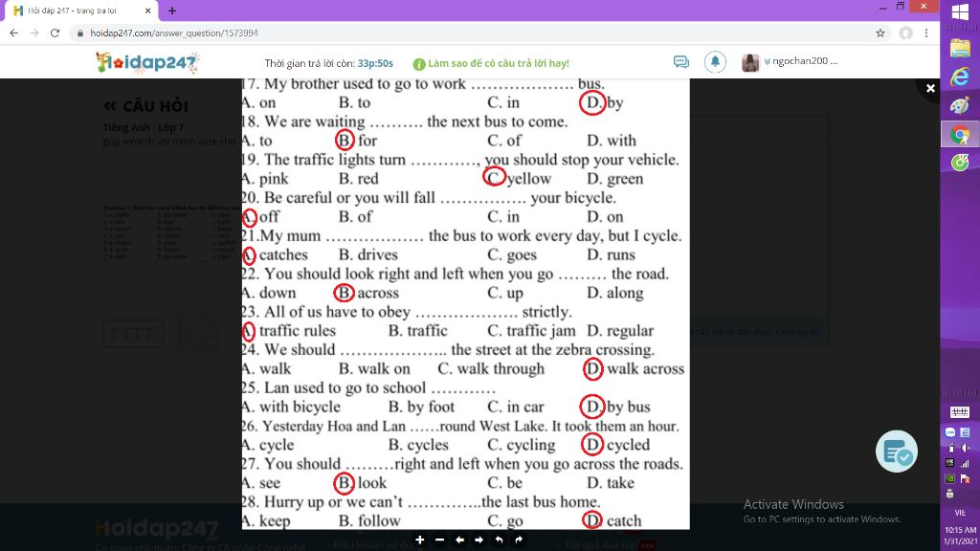The image size is (980, 551).
Task: Open Paint from the taskbar
Action: pos(960,105)
